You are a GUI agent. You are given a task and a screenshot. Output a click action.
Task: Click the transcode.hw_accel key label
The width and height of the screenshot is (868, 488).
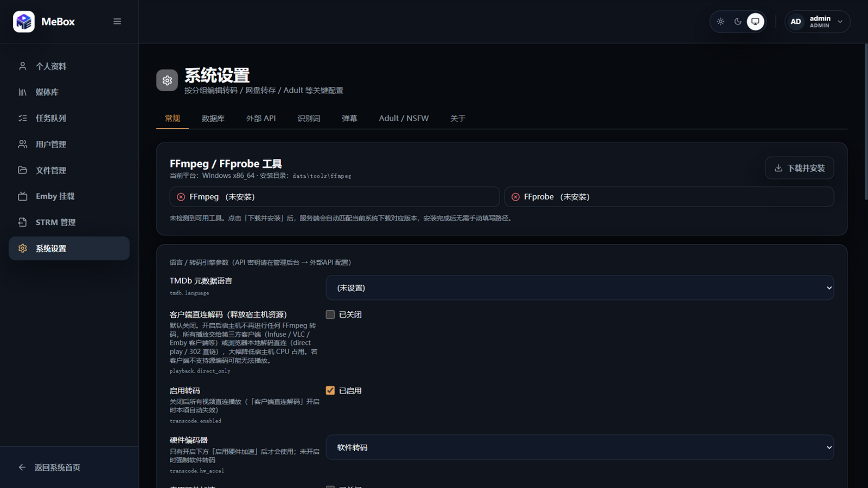(x=196, y=471)
